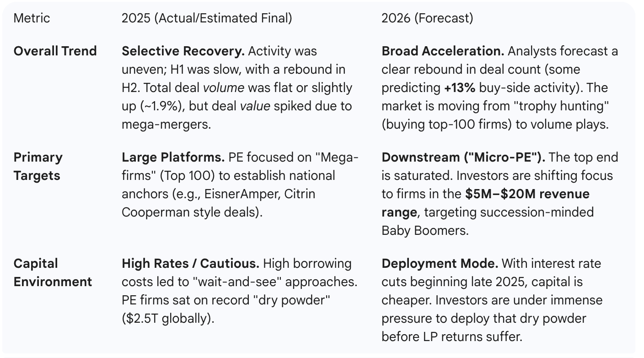Click the bold "Large Platforms." text

click(172, 157)
